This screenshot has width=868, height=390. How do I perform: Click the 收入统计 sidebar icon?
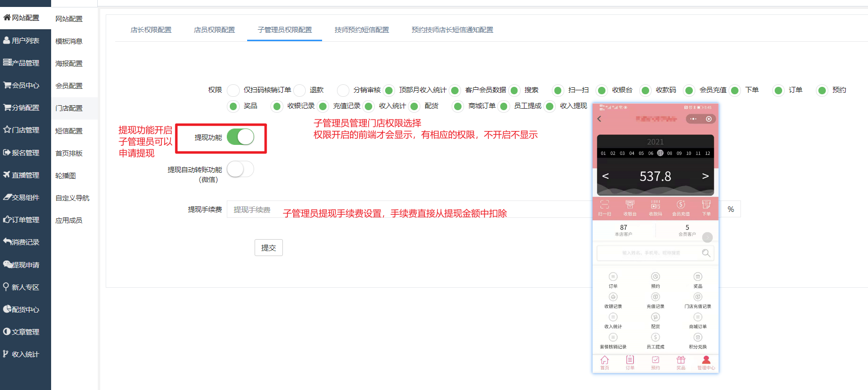tap(6, 354)
